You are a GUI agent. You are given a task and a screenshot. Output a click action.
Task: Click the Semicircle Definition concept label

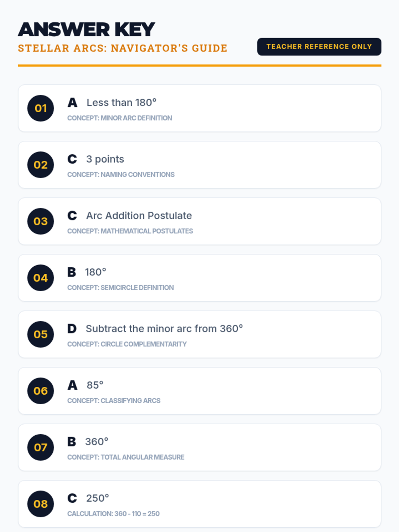coord(120,288)
